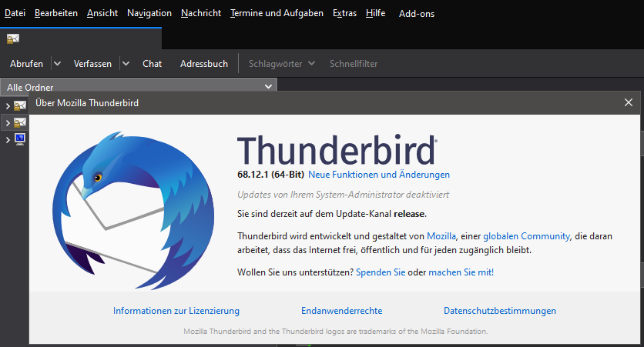Follow the globalen Community link

click(527, 236)
